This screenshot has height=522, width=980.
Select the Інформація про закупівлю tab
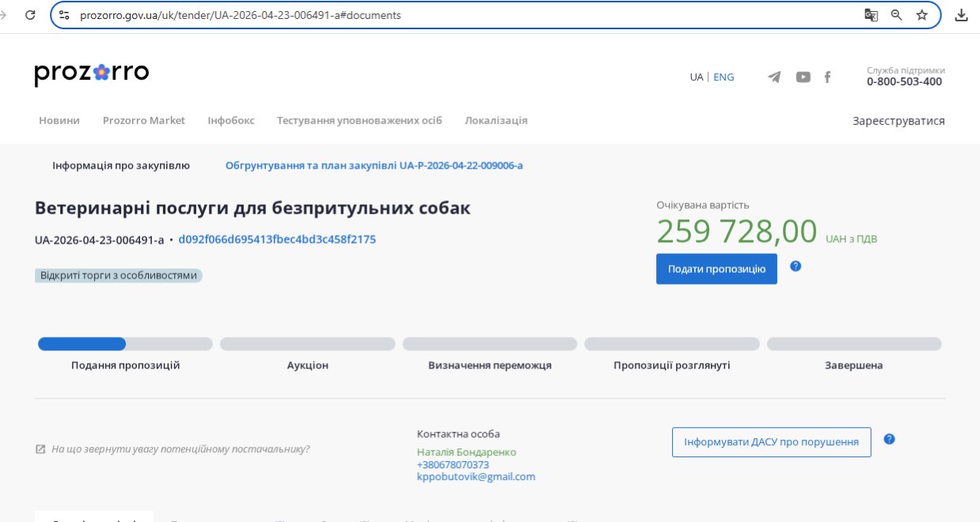coord(121,165)
